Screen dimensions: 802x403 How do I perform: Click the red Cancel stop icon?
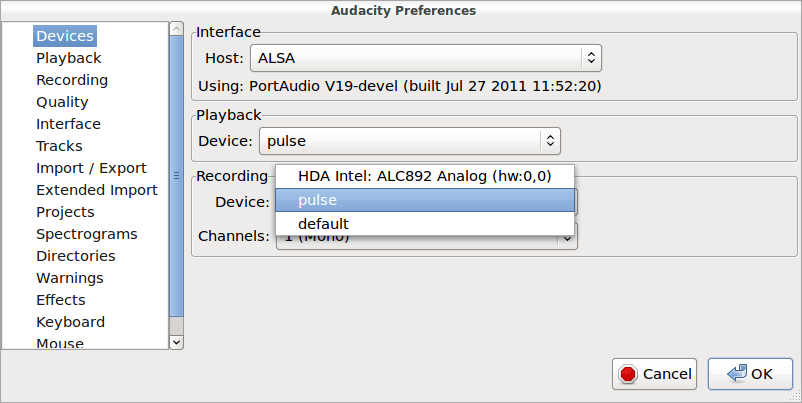click(x=628, y=374)
